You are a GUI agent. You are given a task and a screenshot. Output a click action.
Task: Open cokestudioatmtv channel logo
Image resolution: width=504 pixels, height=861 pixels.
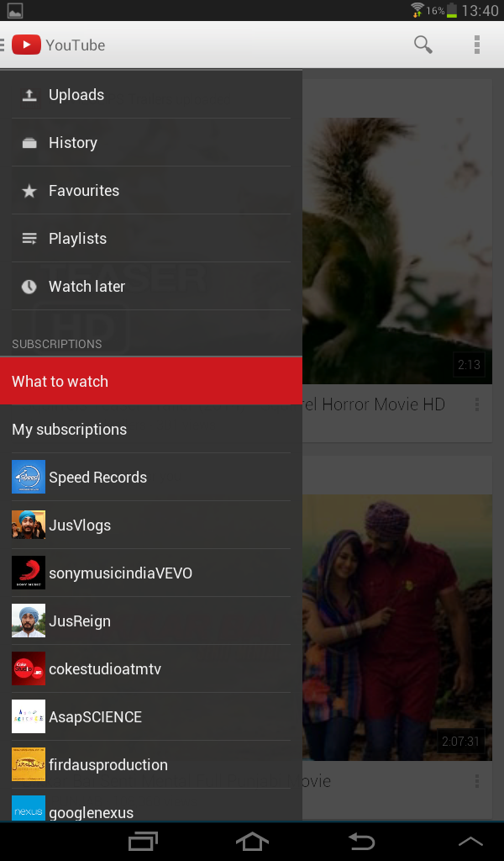(x=29, y=669)
